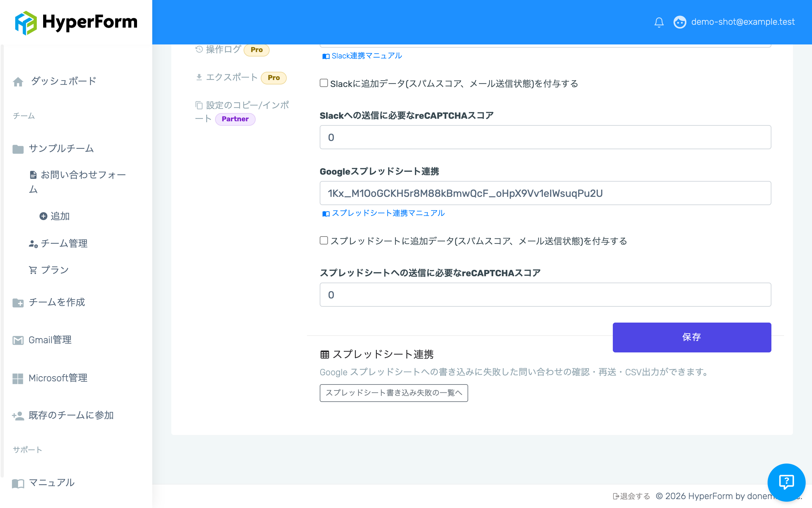812x508 pixels.
Task: Open チーム管理 page
Action: coord(64,243)
